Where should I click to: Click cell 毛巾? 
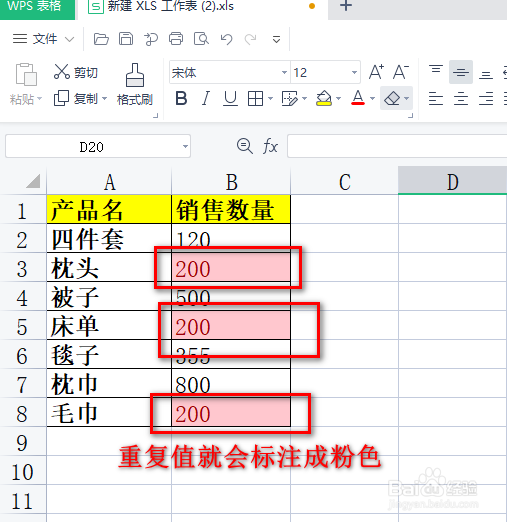click(109, 413)
